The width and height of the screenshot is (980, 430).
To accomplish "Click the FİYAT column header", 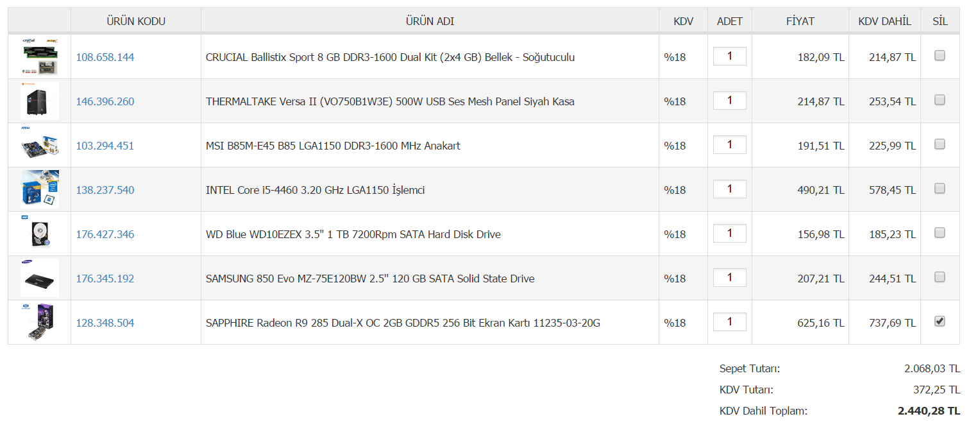I will tap(800, 21).
